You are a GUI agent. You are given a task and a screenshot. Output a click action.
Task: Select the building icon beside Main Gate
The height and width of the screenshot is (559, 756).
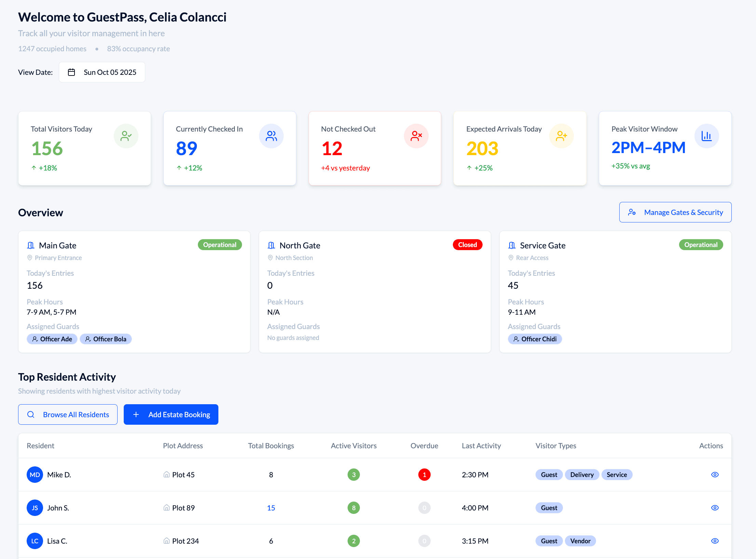[30, 245]
